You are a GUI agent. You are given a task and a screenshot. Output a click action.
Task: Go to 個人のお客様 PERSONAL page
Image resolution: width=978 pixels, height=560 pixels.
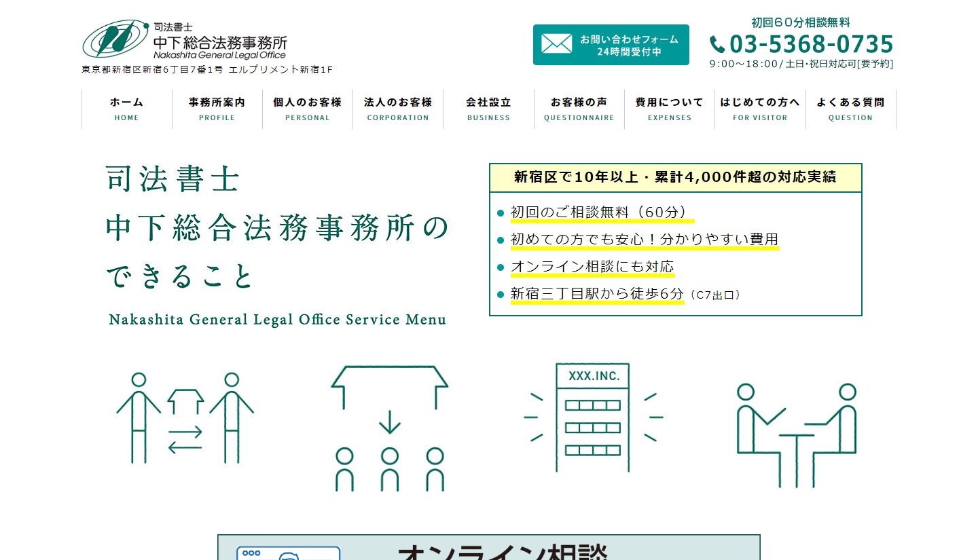(x=308, y=109)
